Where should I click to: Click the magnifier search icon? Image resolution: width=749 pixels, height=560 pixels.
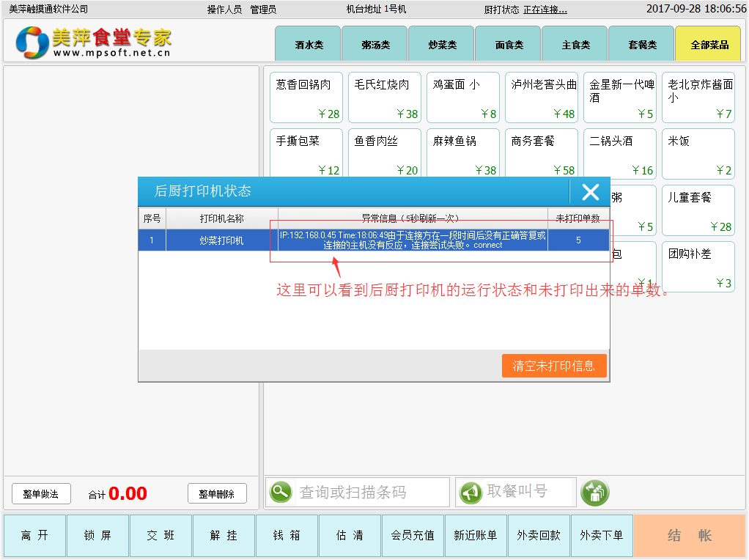(x=280, y=492)
